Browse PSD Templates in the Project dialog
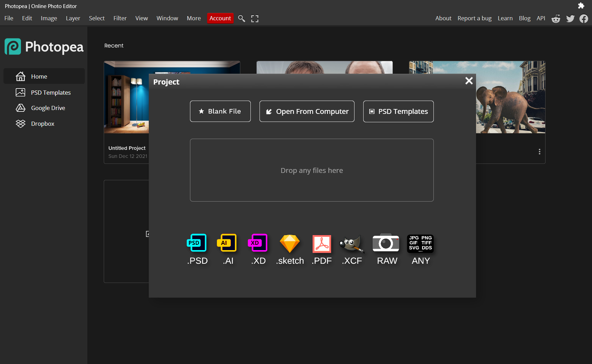592x364 pixels. click(398, 111)
